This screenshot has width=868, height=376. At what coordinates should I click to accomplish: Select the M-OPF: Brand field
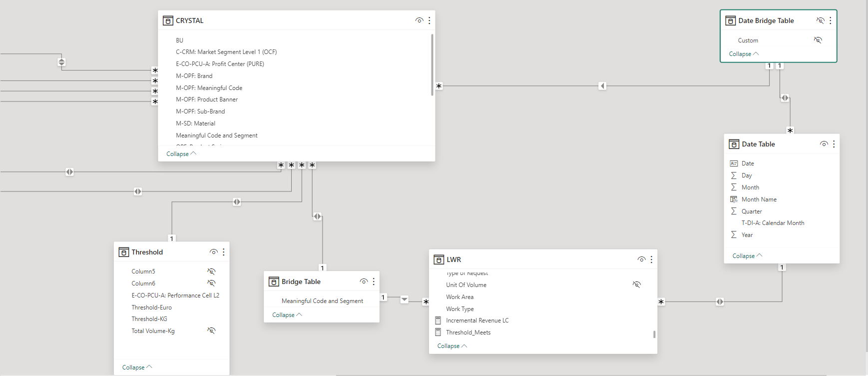click(194, 76)
